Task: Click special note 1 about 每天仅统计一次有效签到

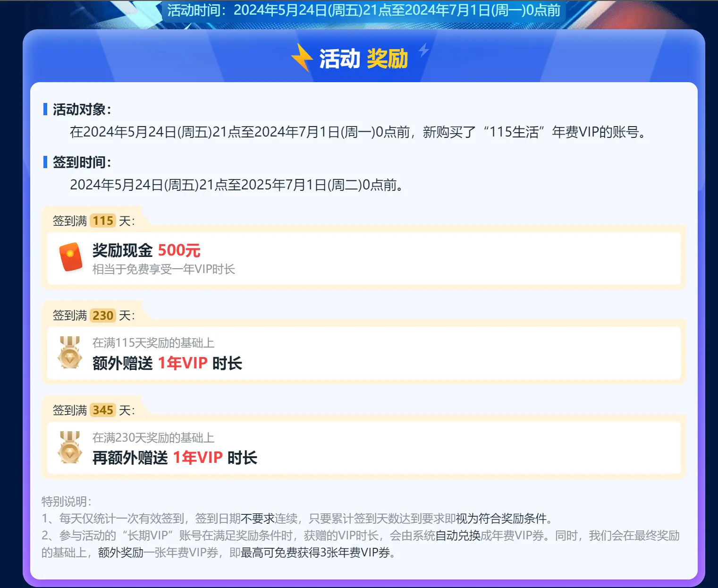Action: coord(297,519)
